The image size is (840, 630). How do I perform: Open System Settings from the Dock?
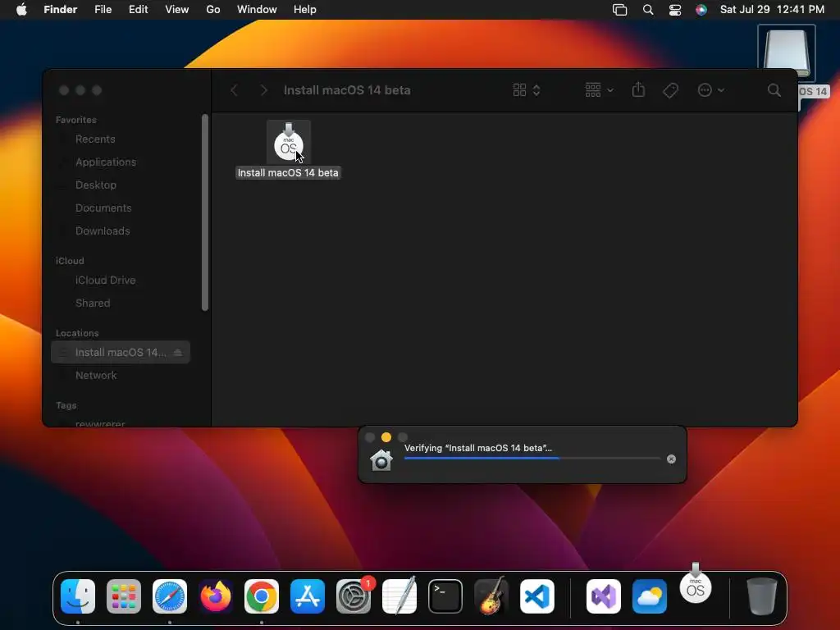point(354,596)
